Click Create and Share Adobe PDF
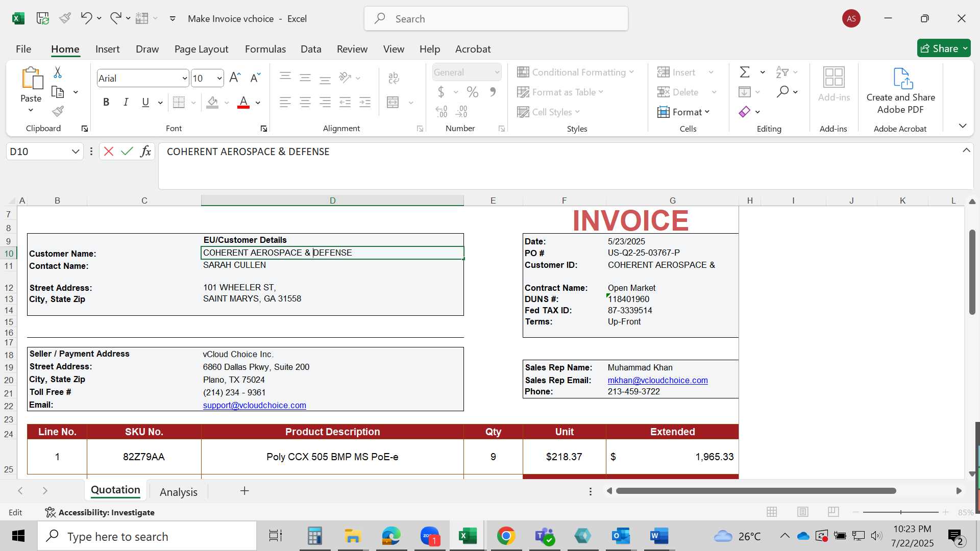980x551 pixels. pos(901,91)
